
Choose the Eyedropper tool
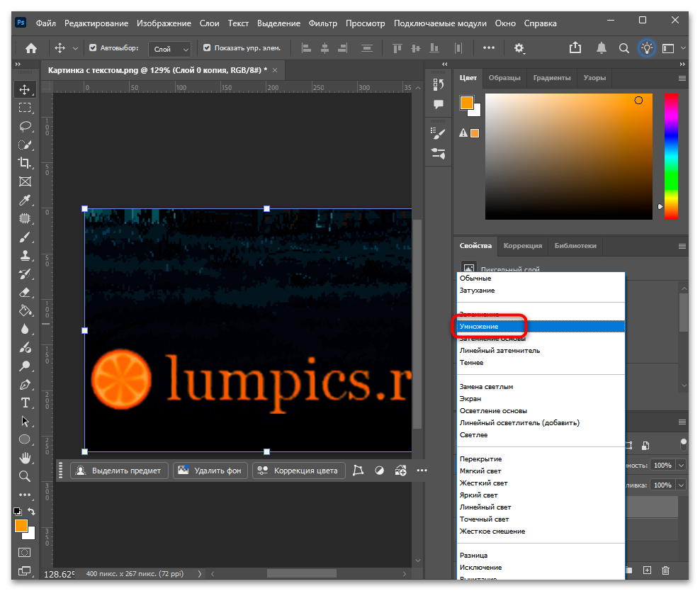pyautogui.click(x=25, y=200)
